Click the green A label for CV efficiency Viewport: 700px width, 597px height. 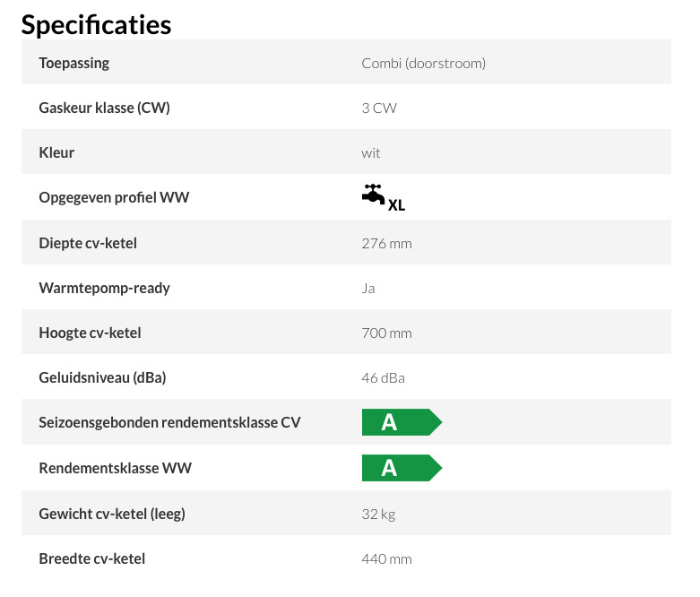click(402, 422)
